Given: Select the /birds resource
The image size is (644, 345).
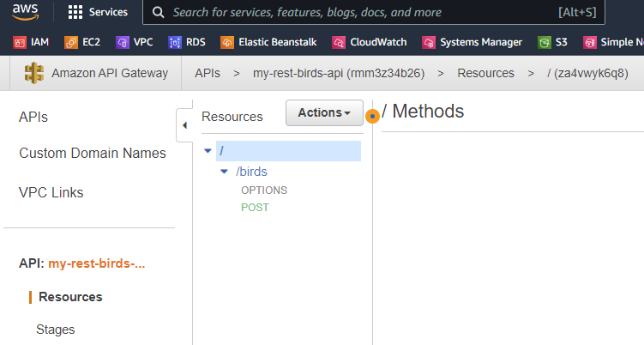Looking at the screenshot, I should (251, 172).
